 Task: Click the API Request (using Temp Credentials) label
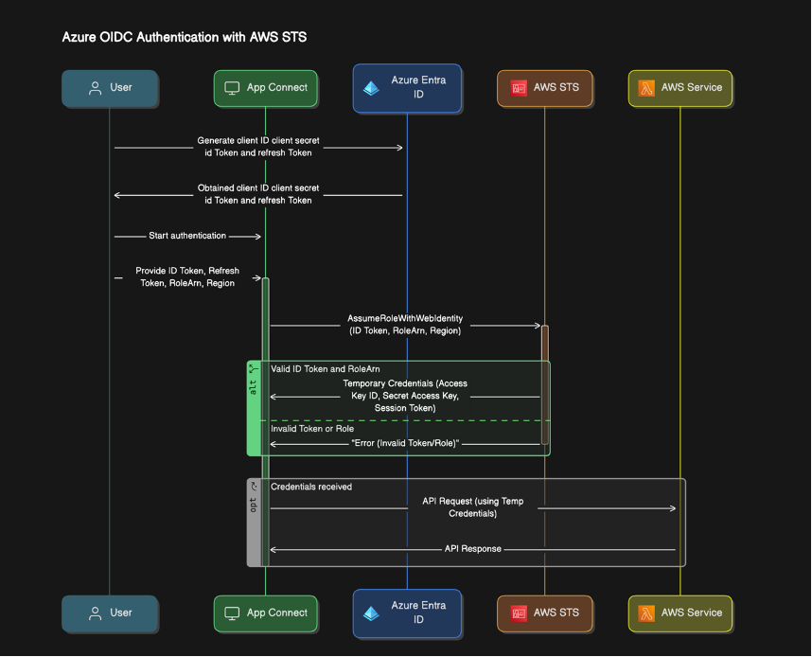pos(473,507)
